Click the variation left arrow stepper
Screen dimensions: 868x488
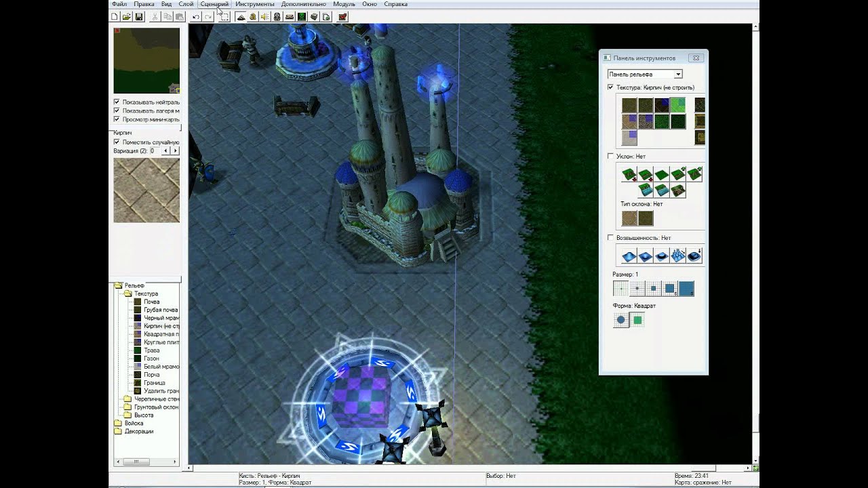pyautogui.click(x=165, y=151)
